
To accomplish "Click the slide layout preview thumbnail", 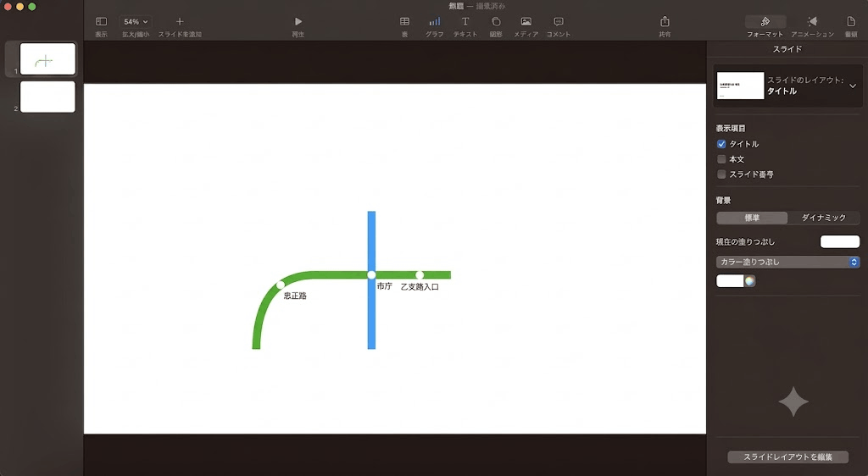I will click(740, 86).
